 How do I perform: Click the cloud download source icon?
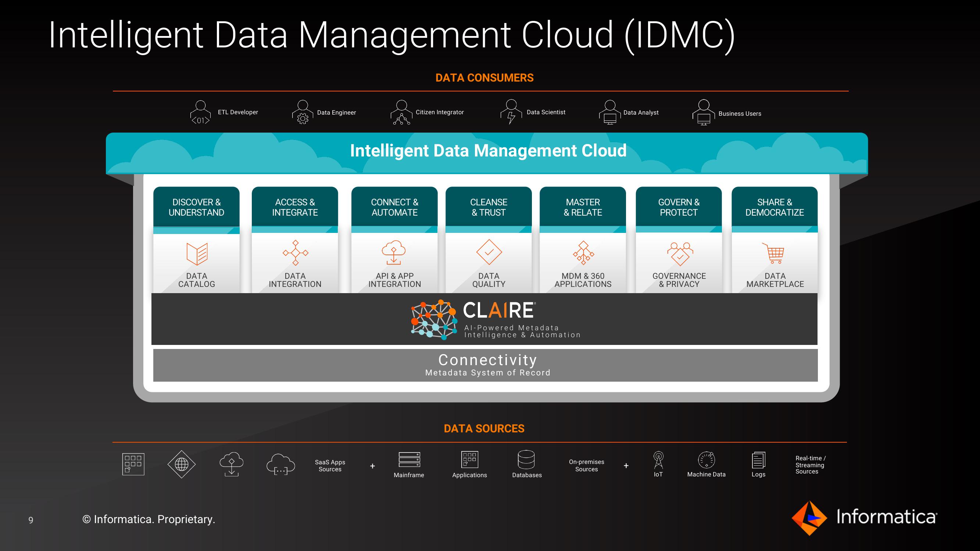(231, 464)
